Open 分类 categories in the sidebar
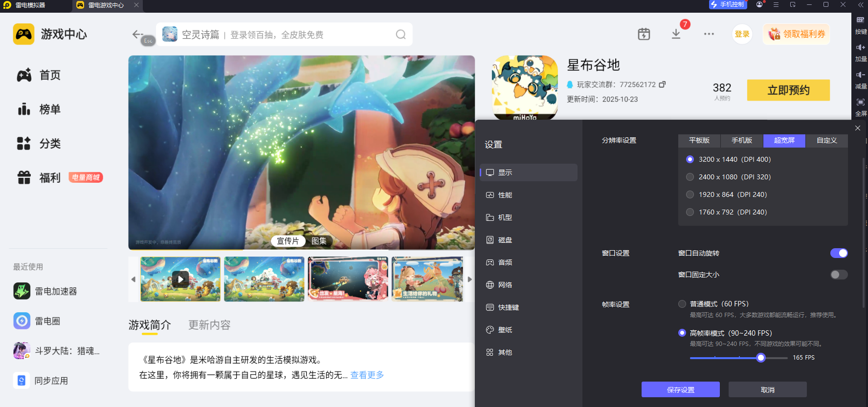 pyautogui.click(x=39, y=144)
